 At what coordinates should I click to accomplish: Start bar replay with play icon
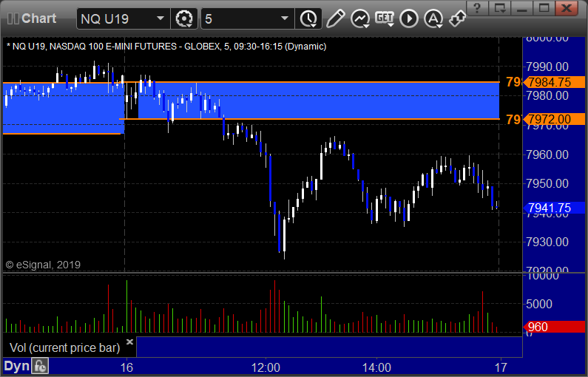point(409,18)
